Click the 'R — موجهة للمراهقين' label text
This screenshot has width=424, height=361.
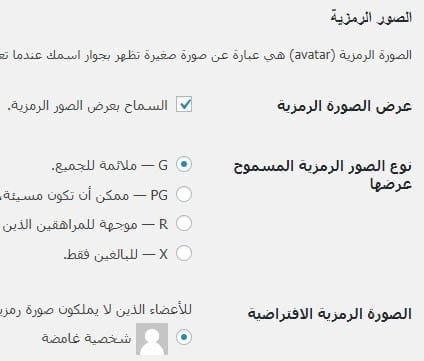(84, 225)
